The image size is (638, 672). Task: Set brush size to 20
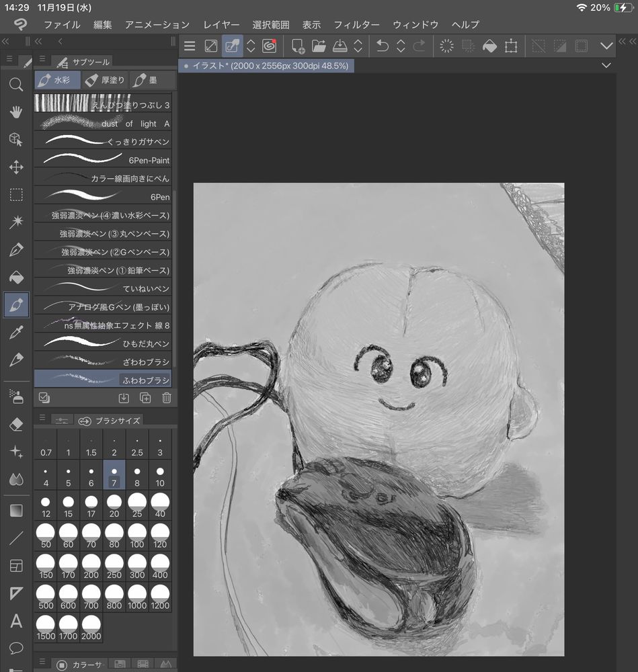point(114,505)
